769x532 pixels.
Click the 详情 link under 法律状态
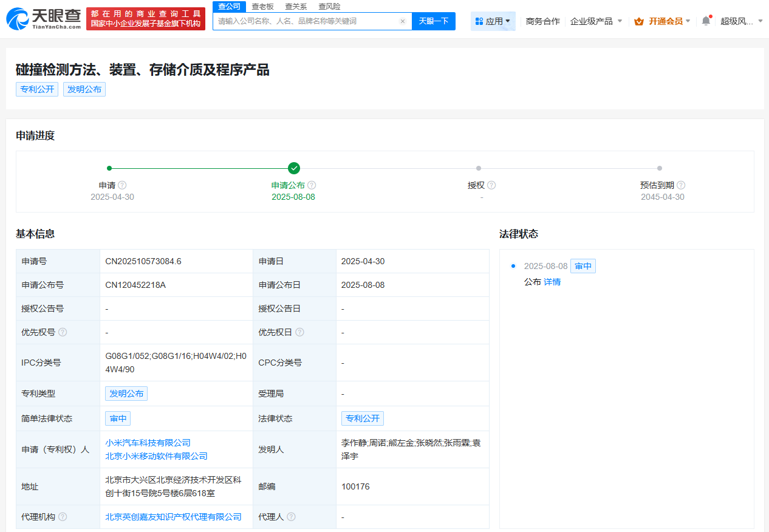click(x=552, y=282)
